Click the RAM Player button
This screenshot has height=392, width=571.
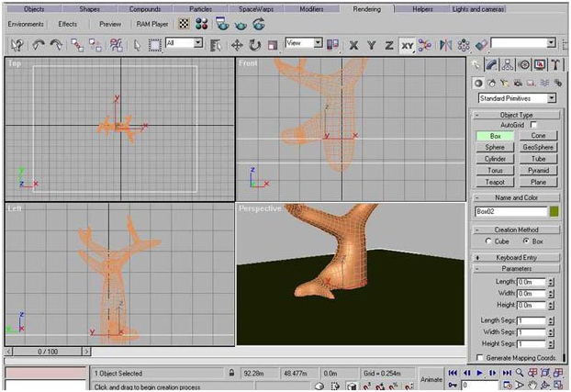click(152, 24)
